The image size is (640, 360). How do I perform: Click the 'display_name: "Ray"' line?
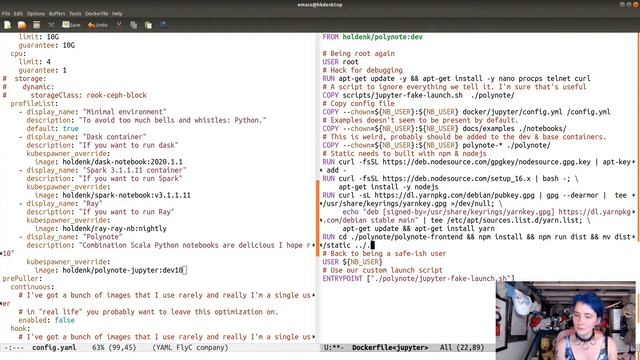click(x=60, y=203)
